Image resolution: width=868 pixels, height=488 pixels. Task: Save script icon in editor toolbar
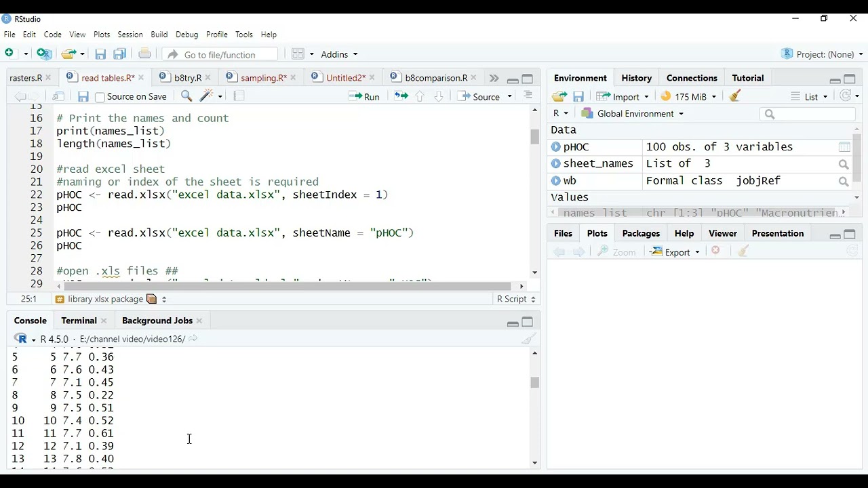[83, 97]
